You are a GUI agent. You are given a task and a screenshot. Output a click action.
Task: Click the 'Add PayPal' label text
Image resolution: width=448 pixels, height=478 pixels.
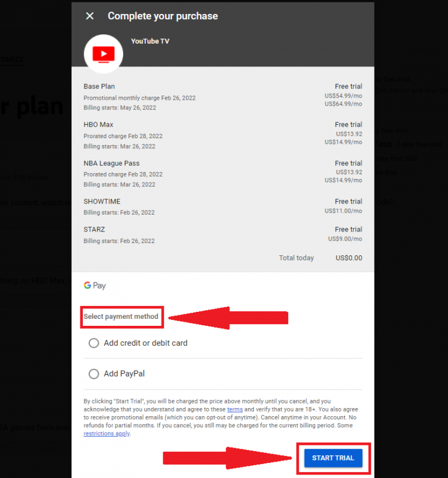[x=124, y=374]
